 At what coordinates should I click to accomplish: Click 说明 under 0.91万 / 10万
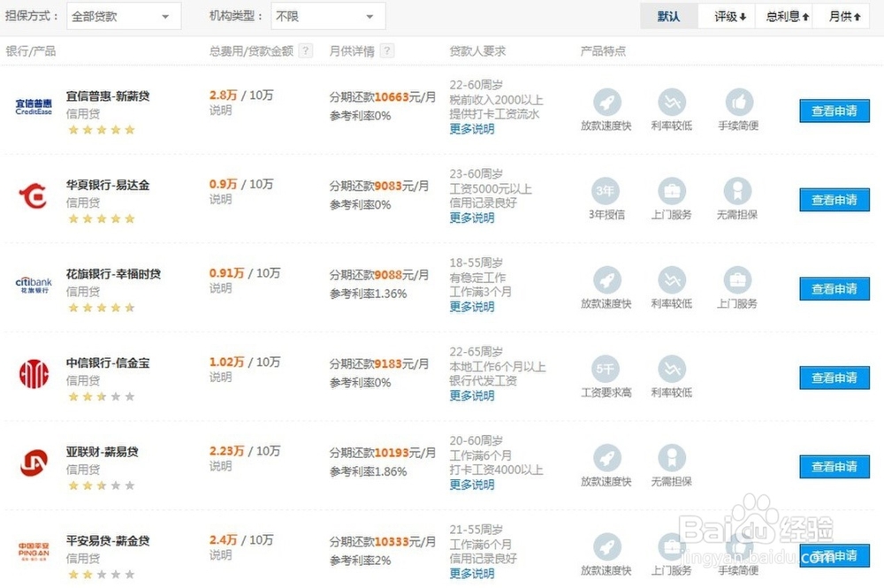[x=220, y=288]
